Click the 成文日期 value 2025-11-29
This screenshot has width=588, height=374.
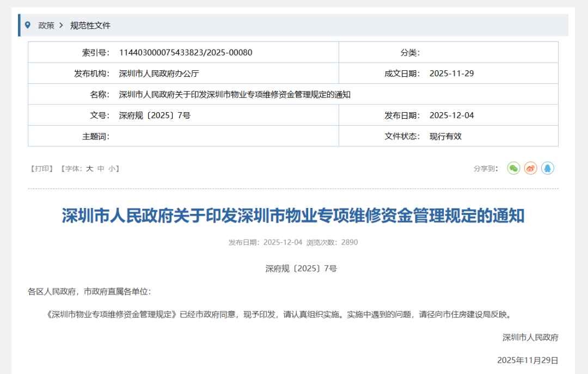451,73
